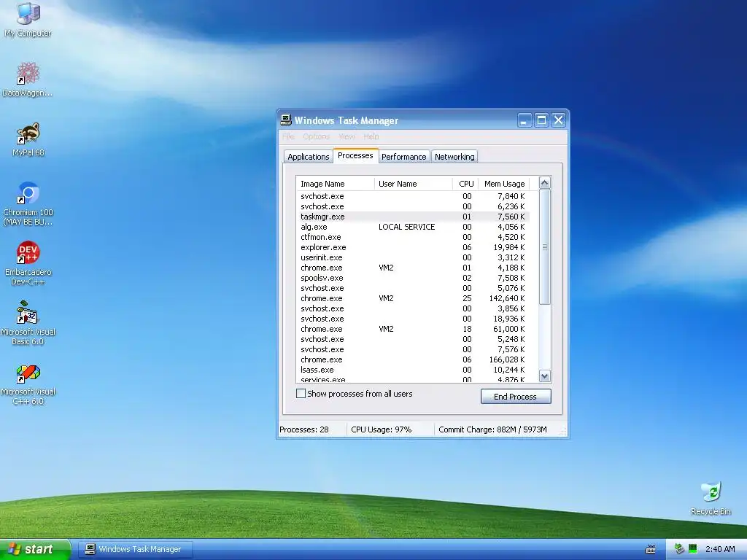This screenshot has height=560, width=747.
Task: Click the 2:40 AM taskbar clock
Action: click(x=720, y=549)
